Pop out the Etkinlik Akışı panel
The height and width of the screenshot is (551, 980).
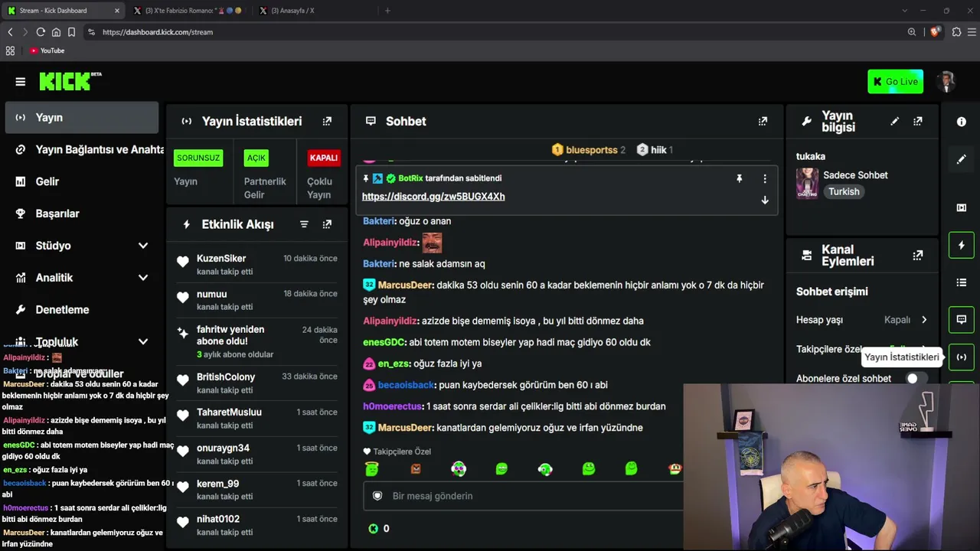[x=327, y=224]
